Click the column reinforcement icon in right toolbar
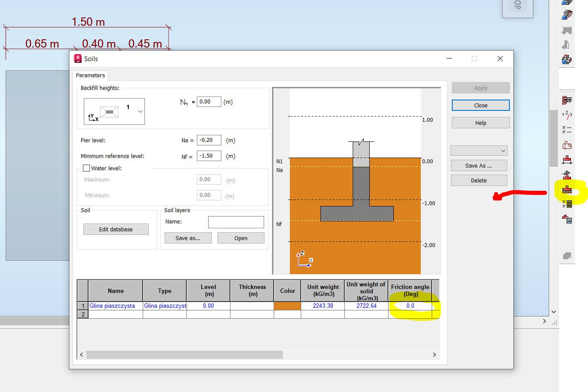This screenshot has height=392, width=588. click(x=566, y=14)
